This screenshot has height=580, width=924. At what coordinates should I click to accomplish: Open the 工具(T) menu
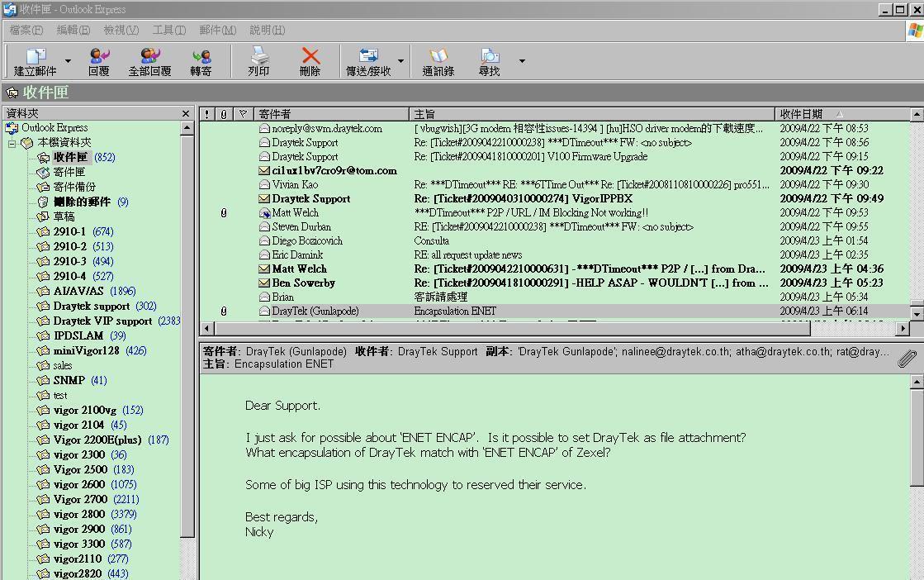[x=169, y=30]
